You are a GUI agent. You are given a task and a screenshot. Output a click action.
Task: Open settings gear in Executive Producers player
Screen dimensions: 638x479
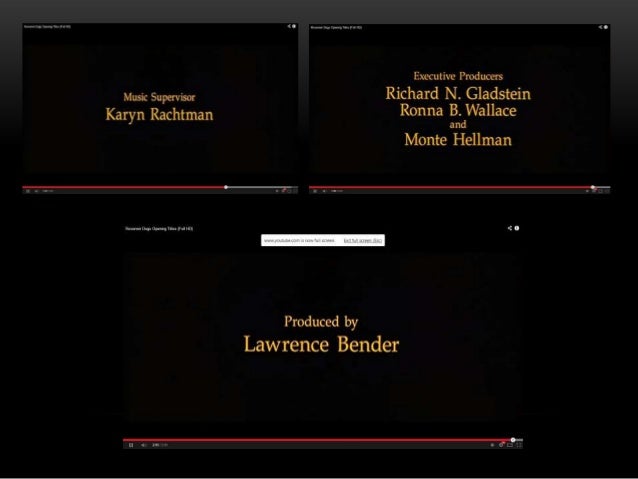click(x=594, y=190)
